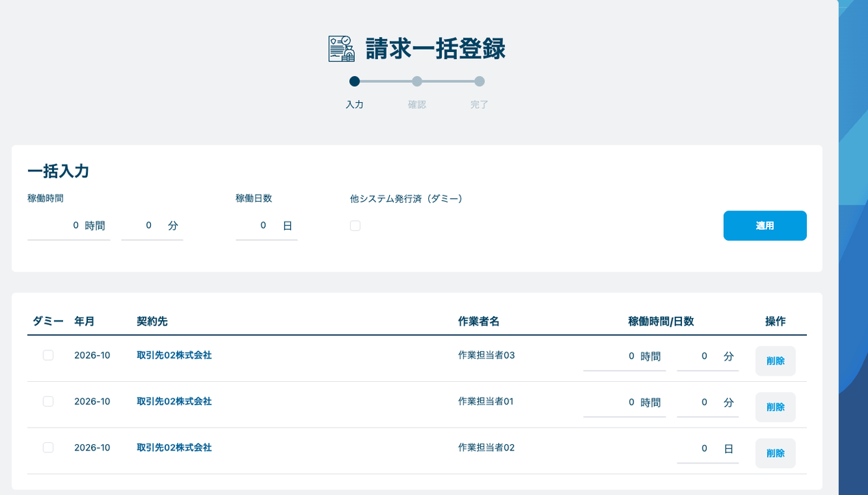Viewport: 868px width, 495px height.
Task: Click the 確認 step dot
Action: pyautogui.click(x=417, y=82)
